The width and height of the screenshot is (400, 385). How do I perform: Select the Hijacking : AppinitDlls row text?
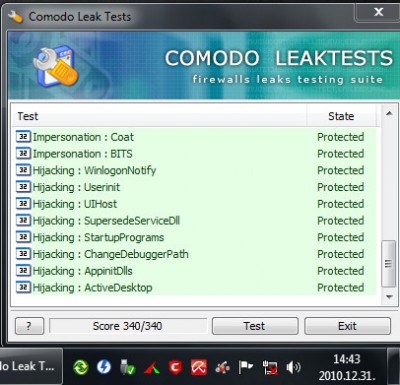tap(82, 271)
